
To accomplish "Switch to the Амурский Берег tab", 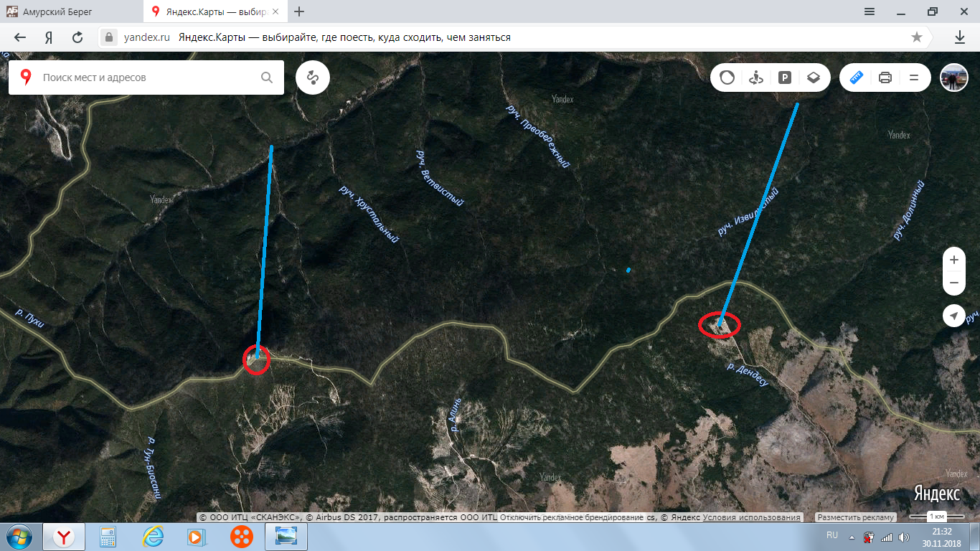I will tap(72, 11).
